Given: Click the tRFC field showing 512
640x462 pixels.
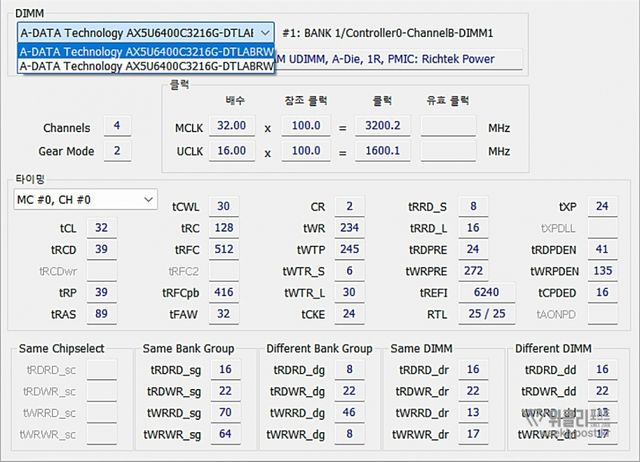Looking at the screenshot, I should click(x=223, y=249).
